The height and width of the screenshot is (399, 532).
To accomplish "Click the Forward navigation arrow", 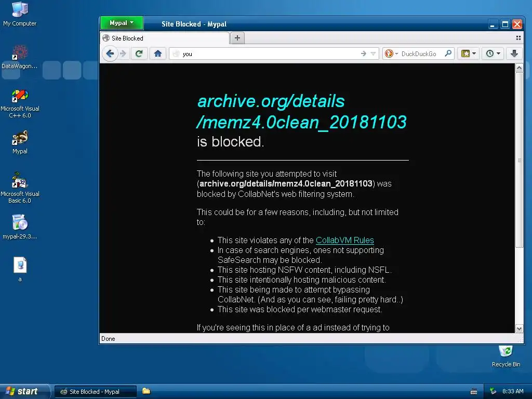I will [123, 54].
